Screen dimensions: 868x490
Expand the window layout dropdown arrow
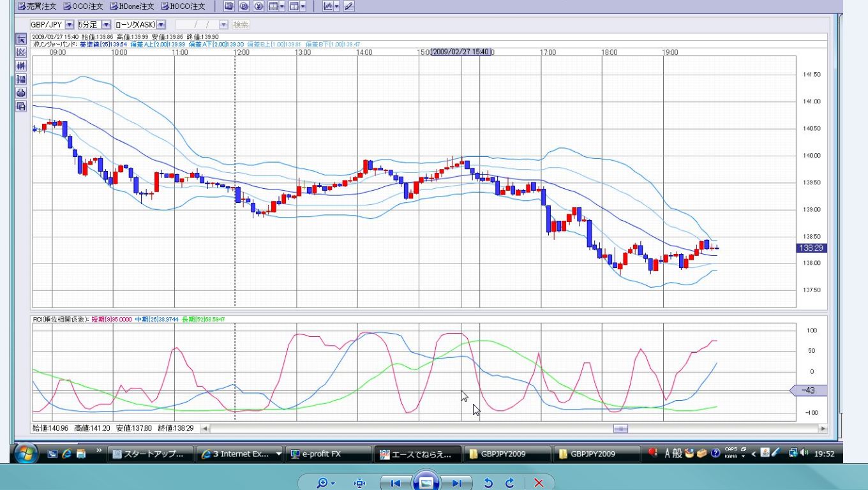point(303,6)
